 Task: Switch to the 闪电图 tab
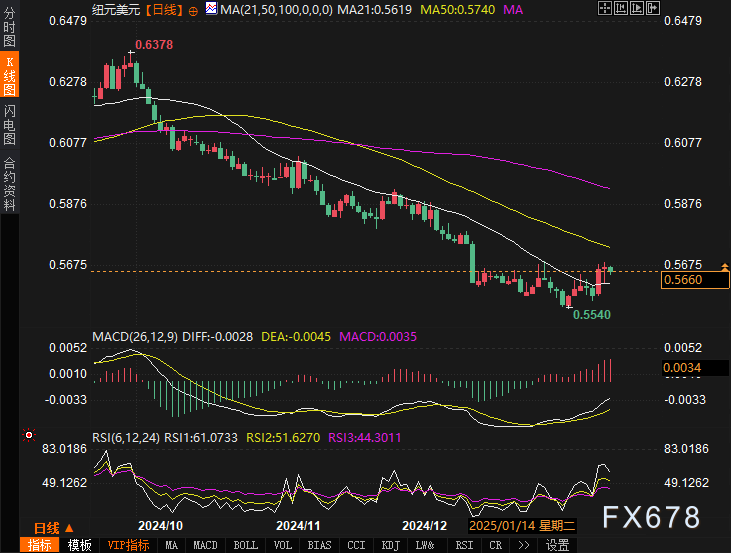tap(10, 124)
